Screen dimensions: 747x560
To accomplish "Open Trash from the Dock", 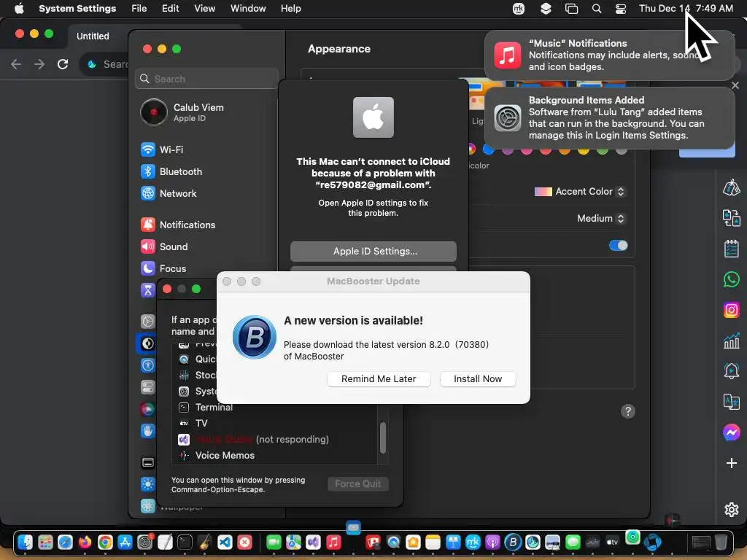I will 721,542.
